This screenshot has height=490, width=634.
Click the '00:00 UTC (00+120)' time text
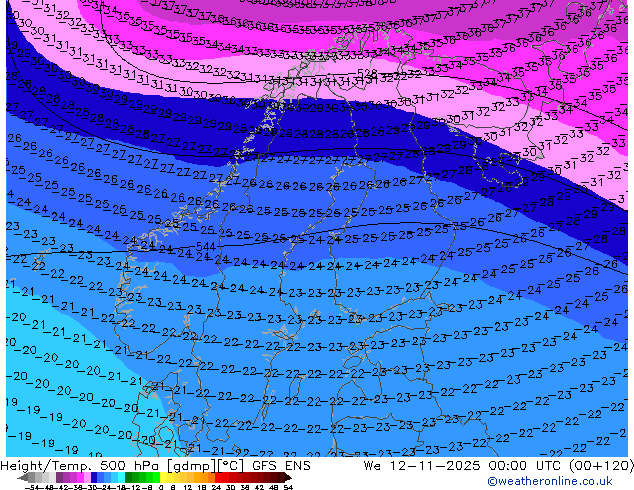coord(561,466)
